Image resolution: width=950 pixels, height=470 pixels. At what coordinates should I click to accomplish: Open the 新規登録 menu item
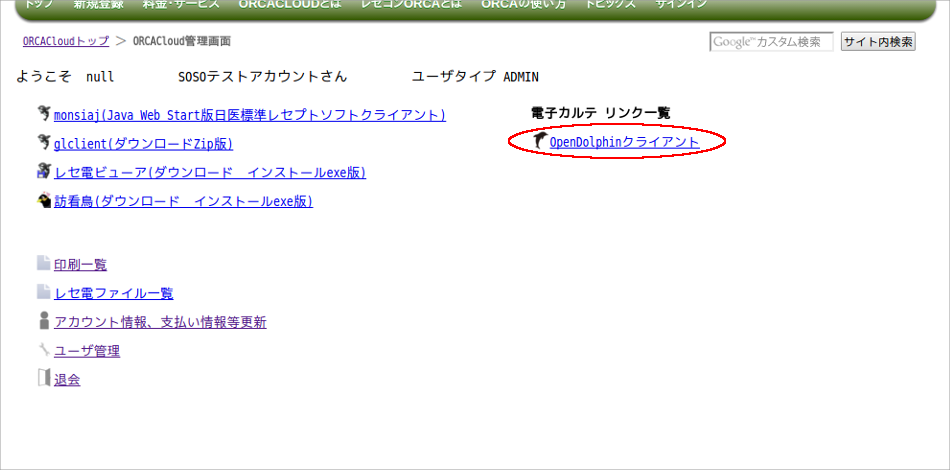pyautogui.click(x=99, y=4)
